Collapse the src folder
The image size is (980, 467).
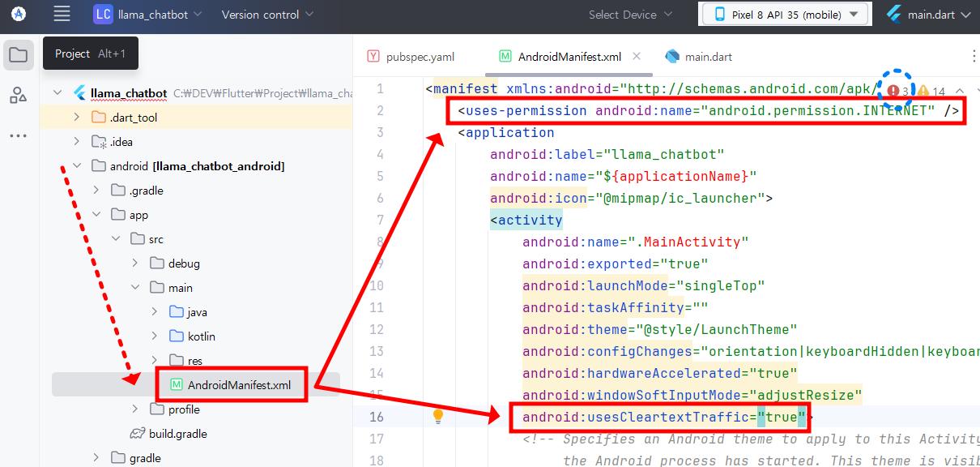116,239
